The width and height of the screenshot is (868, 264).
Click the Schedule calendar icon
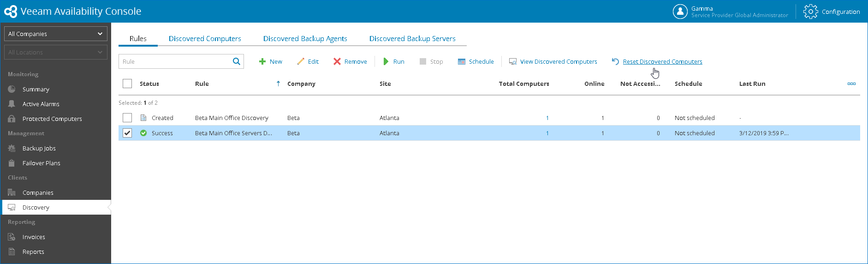pos(462,61)
